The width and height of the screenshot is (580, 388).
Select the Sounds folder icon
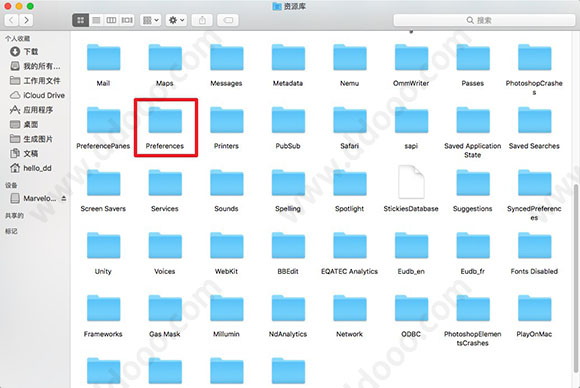(227, 183)
